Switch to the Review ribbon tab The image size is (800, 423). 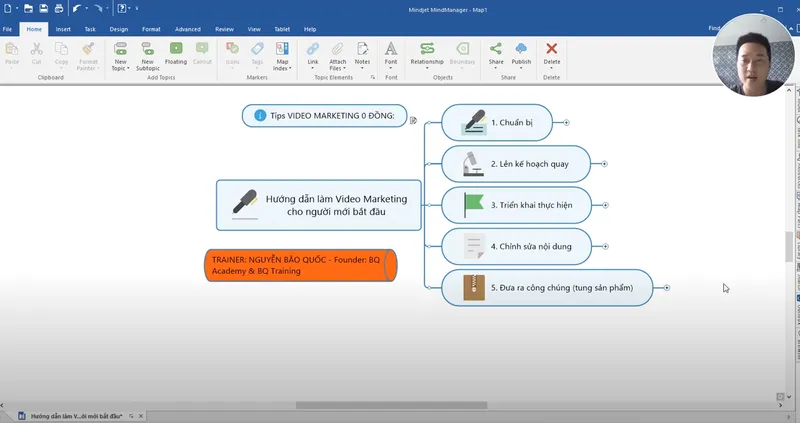point(224,29)
